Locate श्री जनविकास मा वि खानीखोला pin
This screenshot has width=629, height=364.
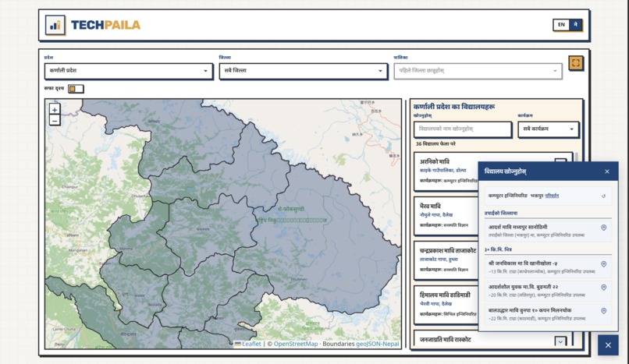[603, 264]
